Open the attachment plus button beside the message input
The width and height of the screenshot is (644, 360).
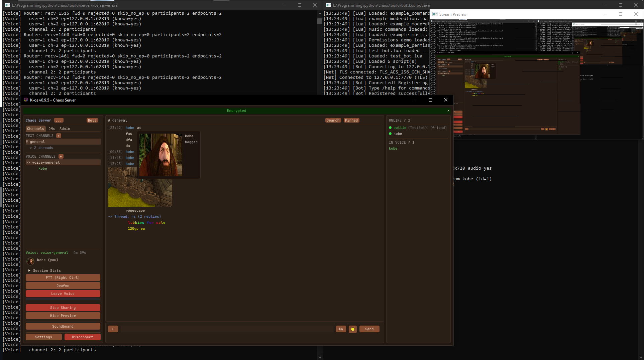113,329
